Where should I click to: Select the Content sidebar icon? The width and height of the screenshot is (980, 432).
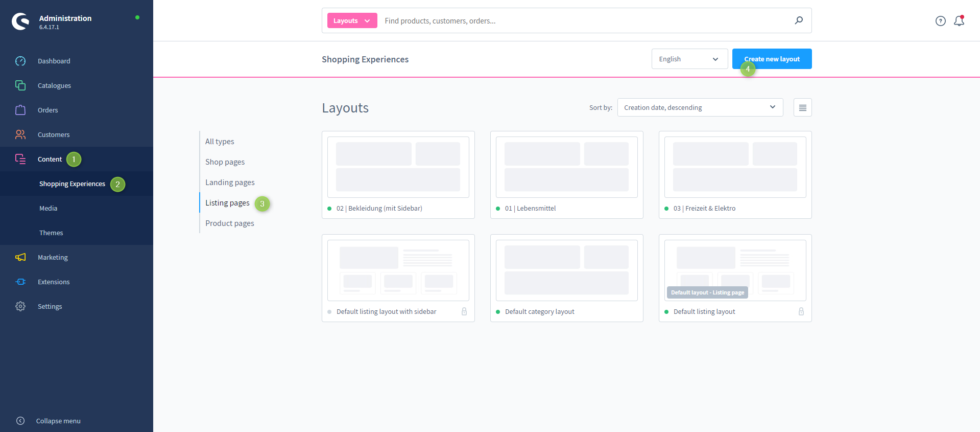pyautogui.click(x=20, y=159)
